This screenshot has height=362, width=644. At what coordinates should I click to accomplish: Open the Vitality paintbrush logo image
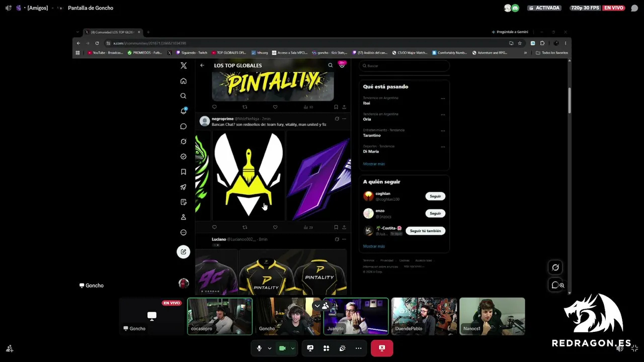click(248, 175)
